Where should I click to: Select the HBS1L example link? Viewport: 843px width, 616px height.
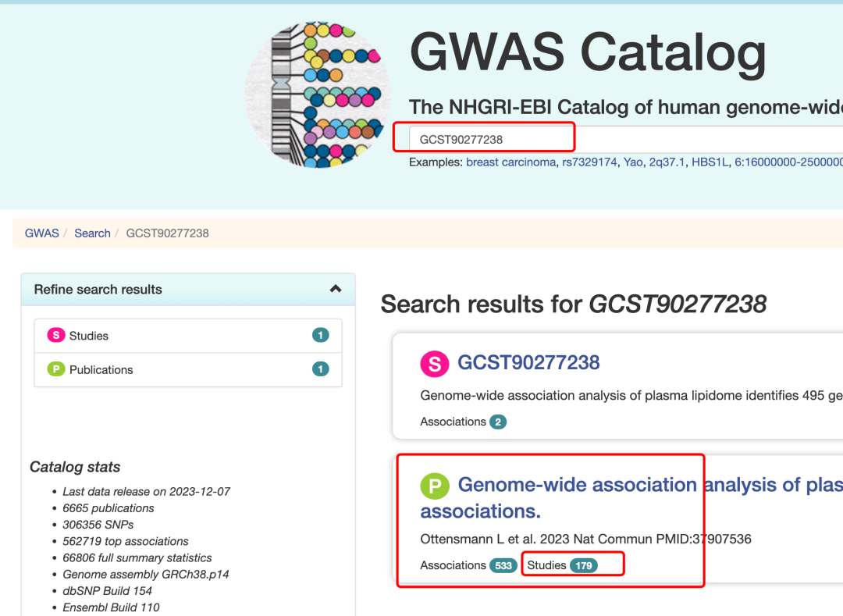click(710, 162)
